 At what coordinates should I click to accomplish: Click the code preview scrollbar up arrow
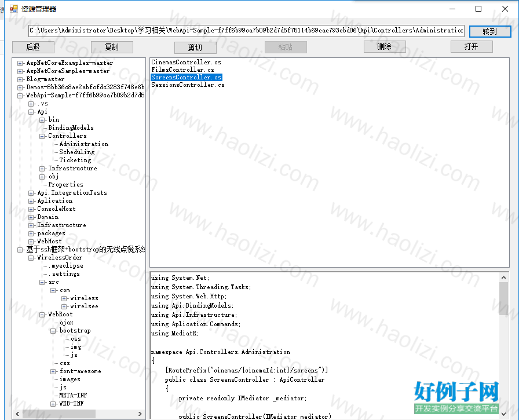504,277
